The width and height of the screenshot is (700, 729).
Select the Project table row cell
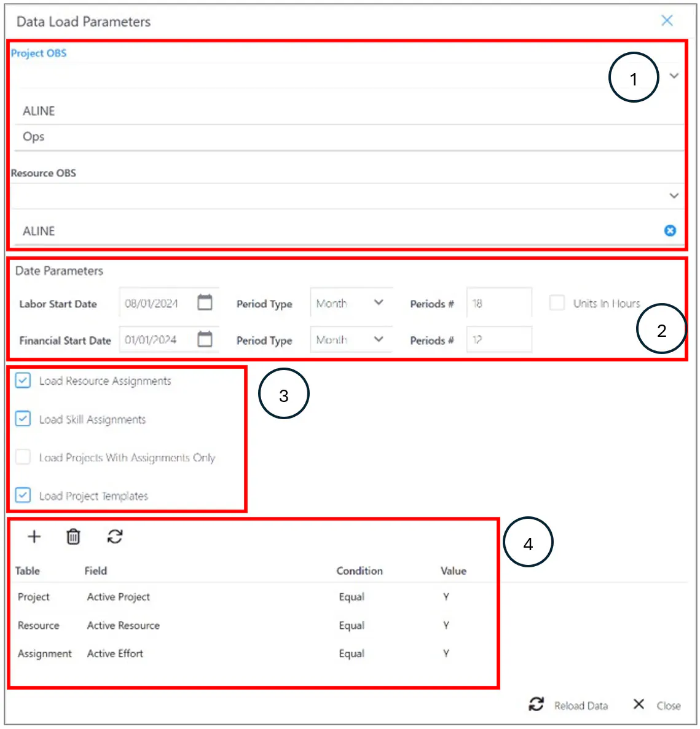tap(33, 597)
